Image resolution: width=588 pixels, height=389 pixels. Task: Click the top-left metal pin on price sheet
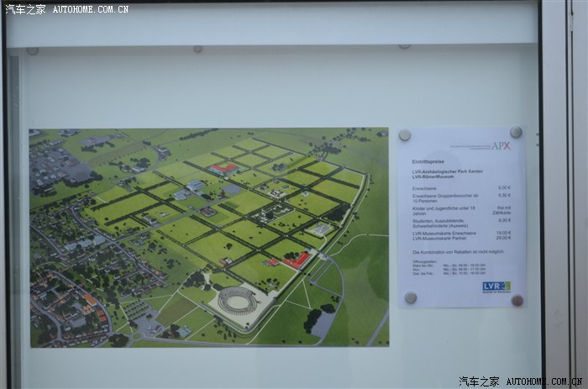click(405, 135)
